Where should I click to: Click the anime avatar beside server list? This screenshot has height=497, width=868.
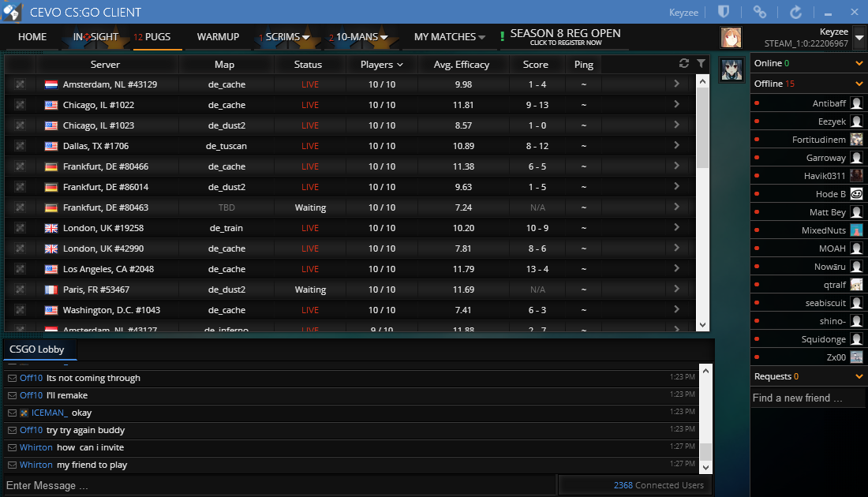coord(731,69)
